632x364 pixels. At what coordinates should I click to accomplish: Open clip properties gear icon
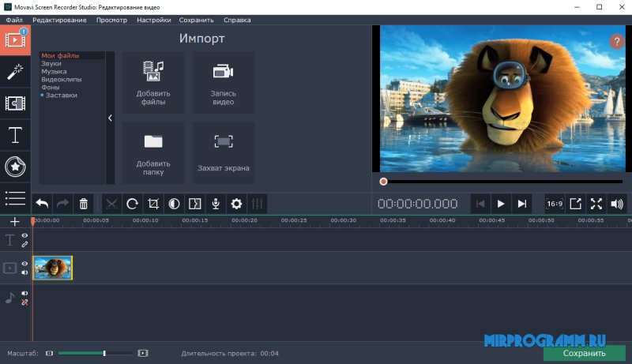coord(235,204)
